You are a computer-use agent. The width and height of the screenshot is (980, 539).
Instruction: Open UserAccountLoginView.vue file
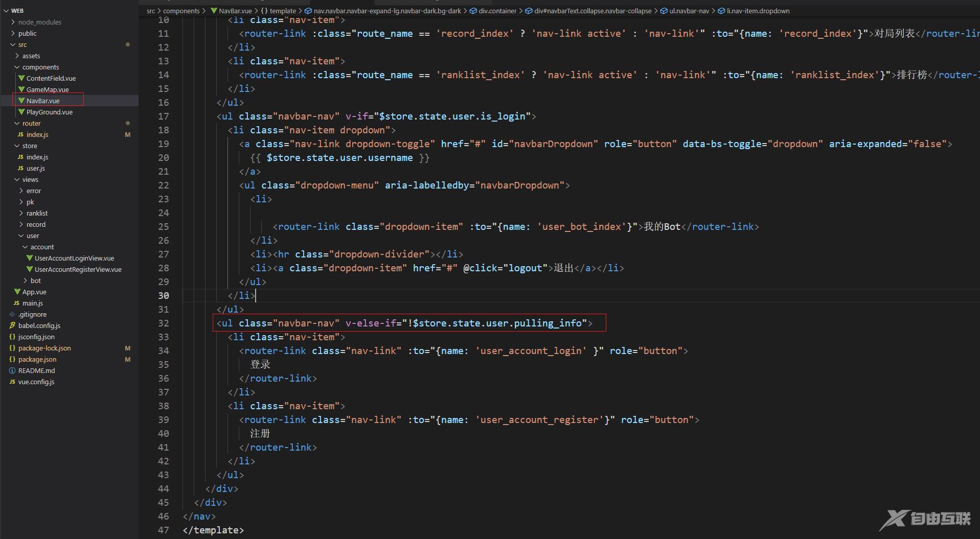(x=74, y=258)
